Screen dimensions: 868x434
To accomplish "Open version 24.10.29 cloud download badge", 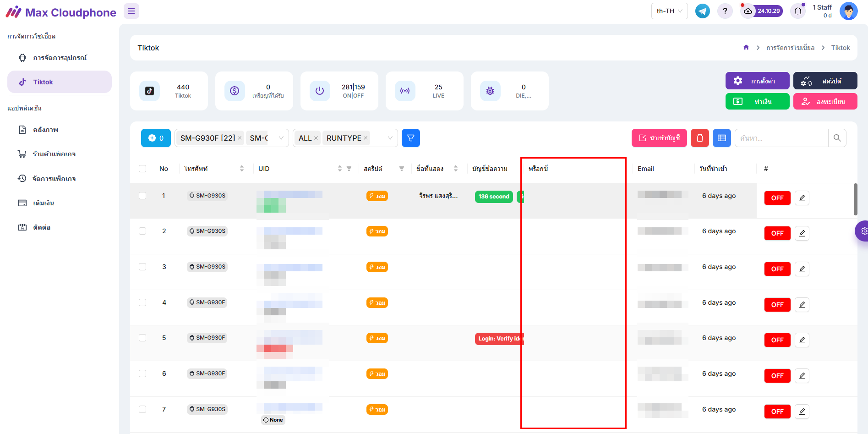I will [x=761, y=11].
